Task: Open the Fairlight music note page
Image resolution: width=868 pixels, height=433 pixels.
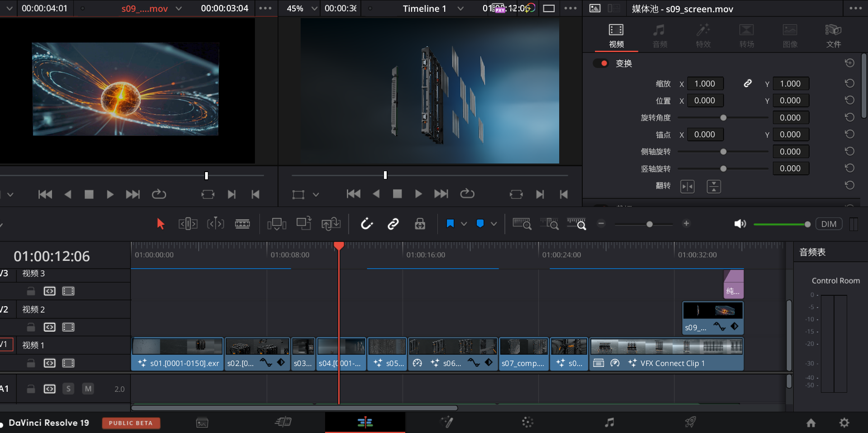Action: (x=609, y=422)
